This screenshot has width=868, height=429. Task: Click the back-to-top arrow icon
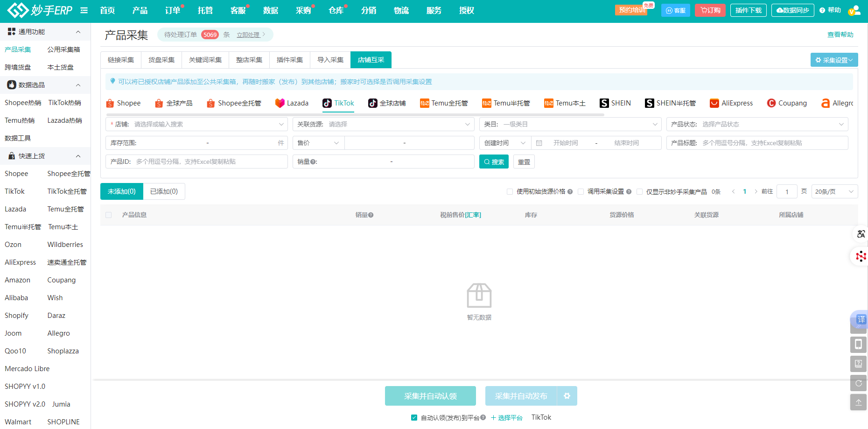(x=858, y=402)
